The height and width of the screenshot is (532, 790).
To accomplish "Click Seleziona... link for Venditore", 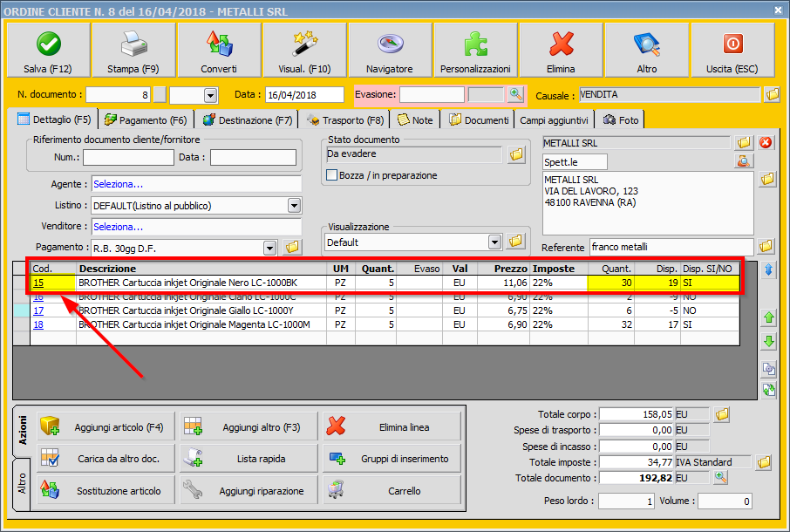I will coord(119,227).
